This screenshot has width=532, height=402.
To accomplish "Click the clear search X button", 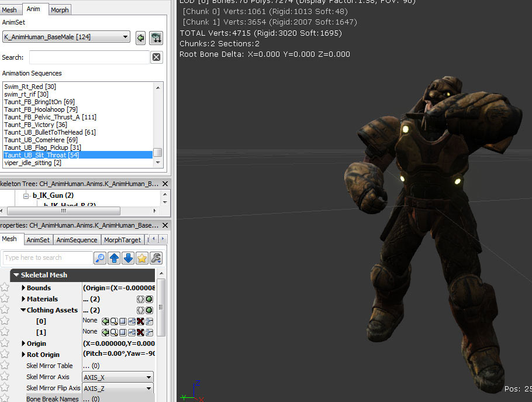I will (x=156, y=57).
